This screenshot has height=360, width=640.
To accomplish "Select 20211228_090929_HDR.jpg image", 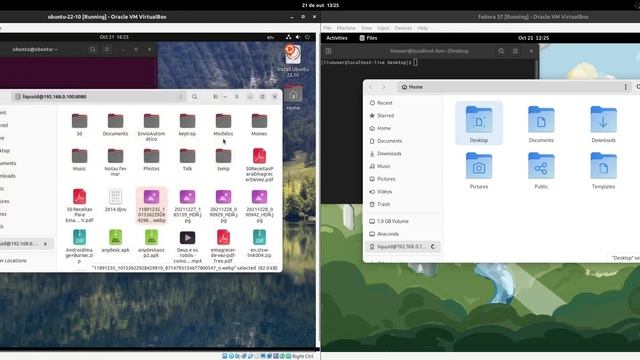I will [x=223, y=205].
